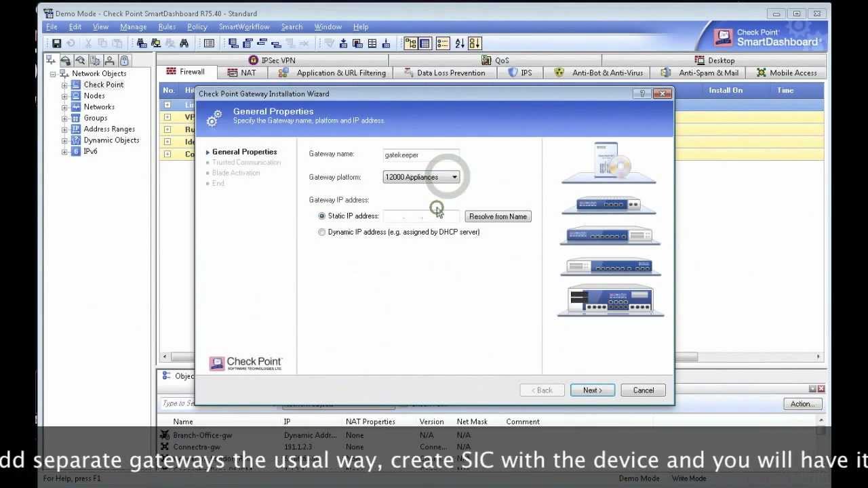Viewport: 868px width, 488px height.
Task: Click the Help question mark in wizard title bar
Action: click(642, 94)
